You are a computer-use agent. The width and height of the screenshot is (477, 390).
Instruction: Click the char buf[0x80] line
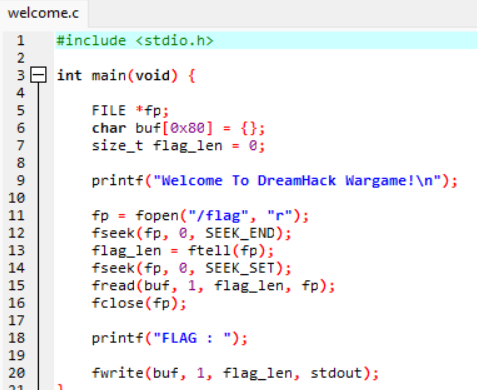178,128
